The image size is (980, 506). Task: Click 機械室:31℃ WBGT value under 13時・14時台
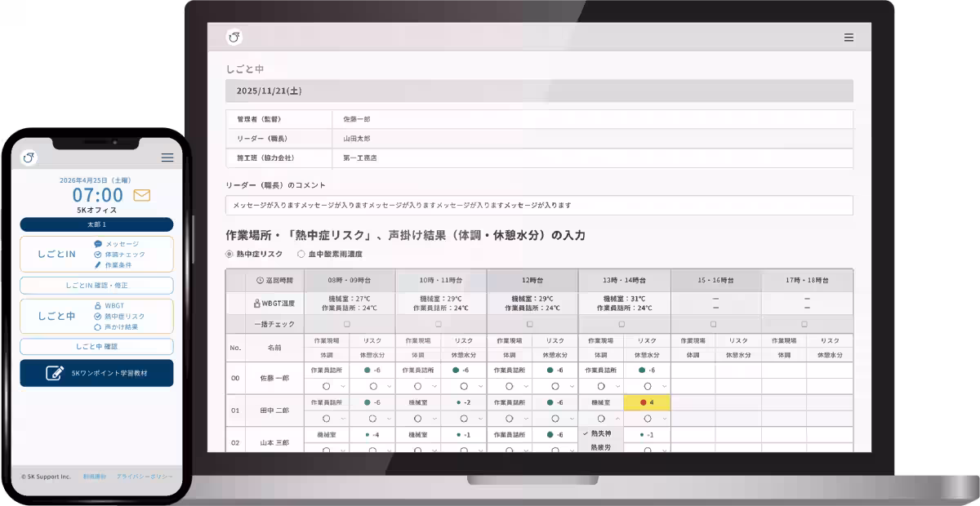624,299
